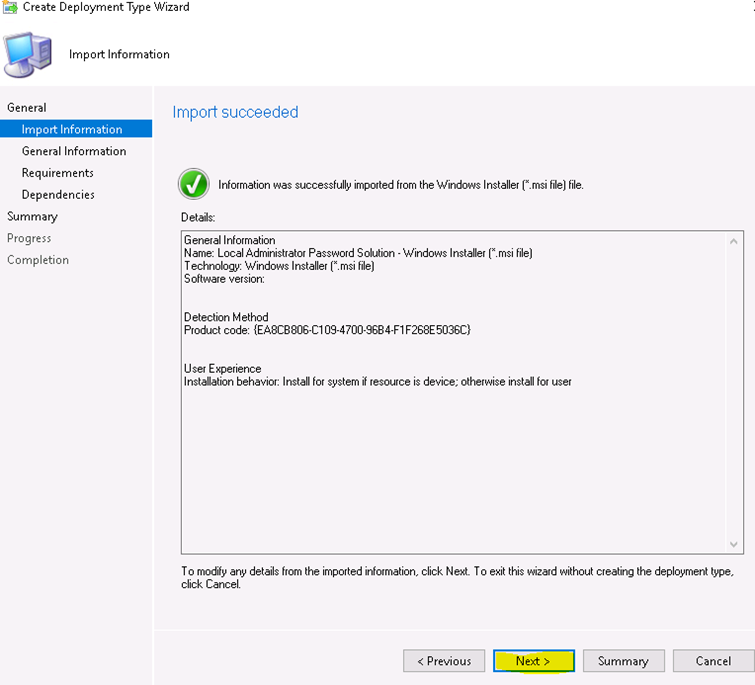Select the Completion section in sidebar
The width and height of the screenshot is (755, 685).
(38, 260)
